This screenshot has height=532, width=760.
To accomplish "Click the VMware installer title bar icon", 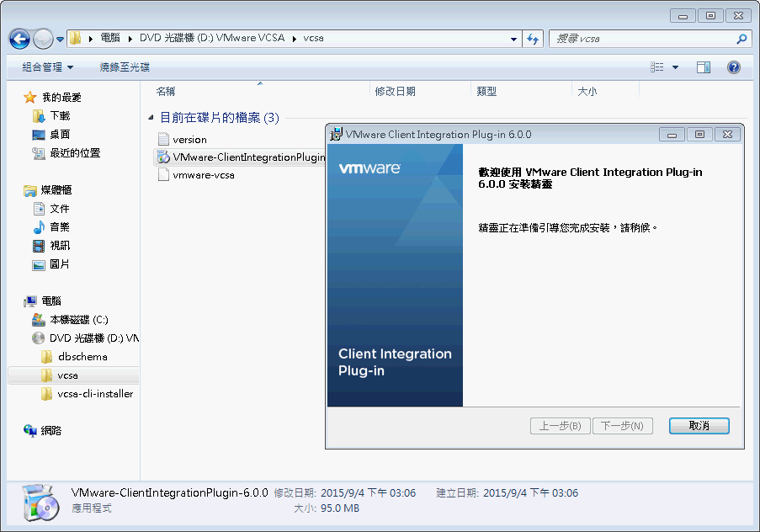I will click(x=336, y=135).
